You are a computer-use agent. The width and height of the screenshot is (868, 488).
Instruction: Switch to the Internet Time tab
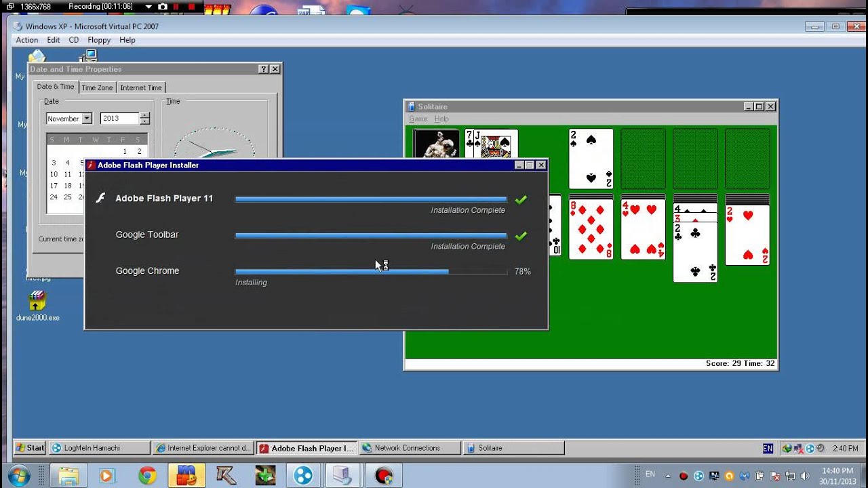tap(141, 87)
